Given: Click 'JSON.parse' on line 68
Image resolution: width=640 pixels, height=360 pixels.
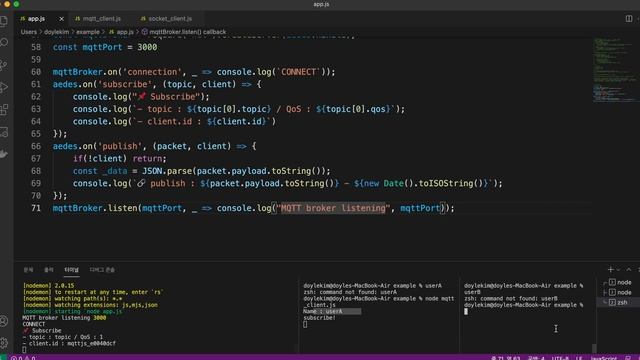Looking at the screenshot, I should pyautogui.click(x=167, y=171).
